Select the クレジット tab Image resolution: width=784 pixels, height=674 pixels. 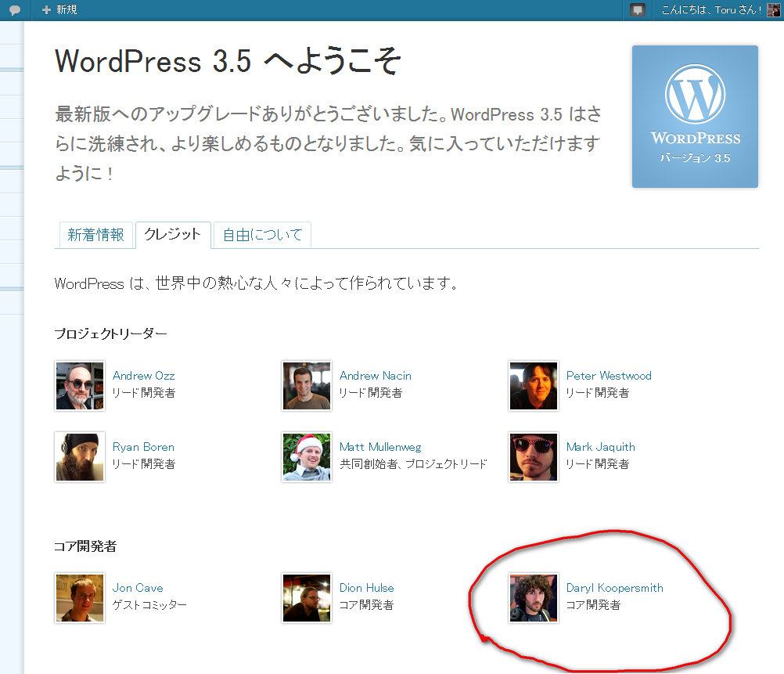pyautogui.click(x=173, y=235)
